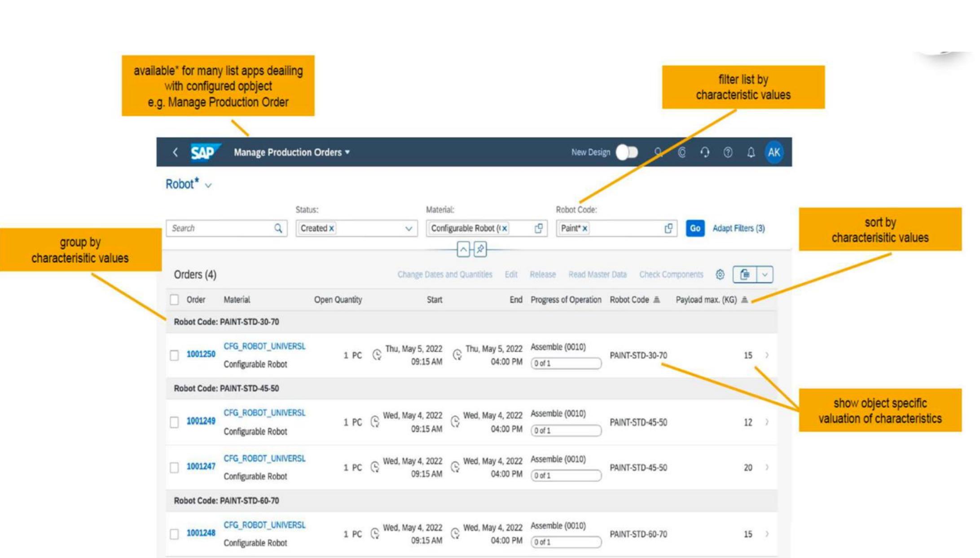Open details chevron for order 1001250
The height and width of the screenshot is (558, 980).
[x=767, y=355]
